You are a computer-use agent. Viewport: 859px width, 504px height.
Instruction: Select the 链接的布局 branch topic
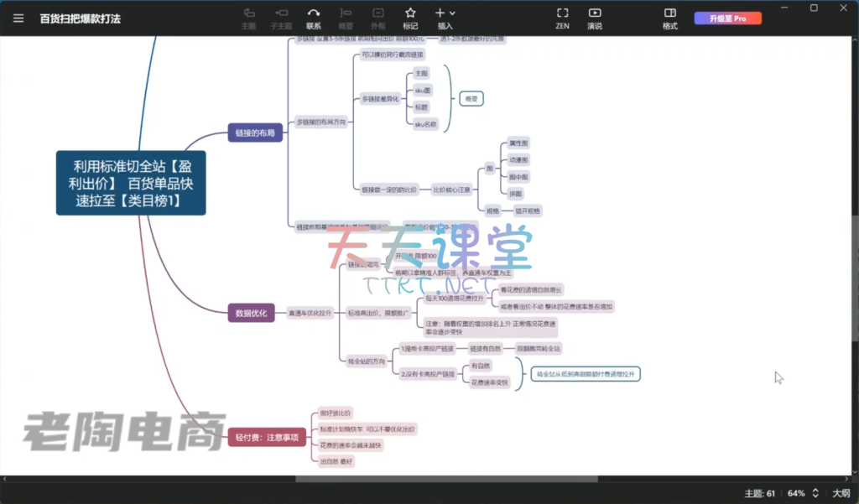tap(255, 132)
